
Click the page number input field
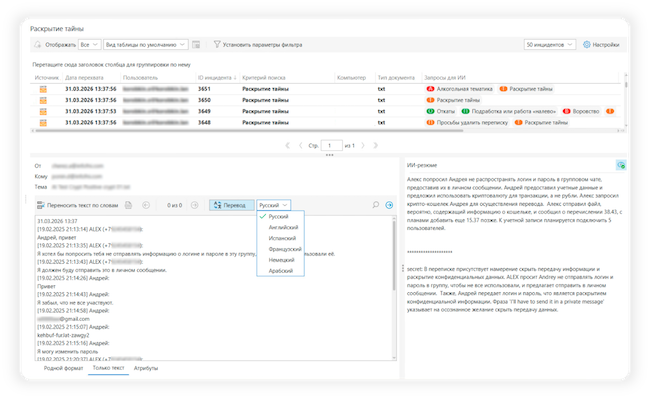tap(331, 146)
